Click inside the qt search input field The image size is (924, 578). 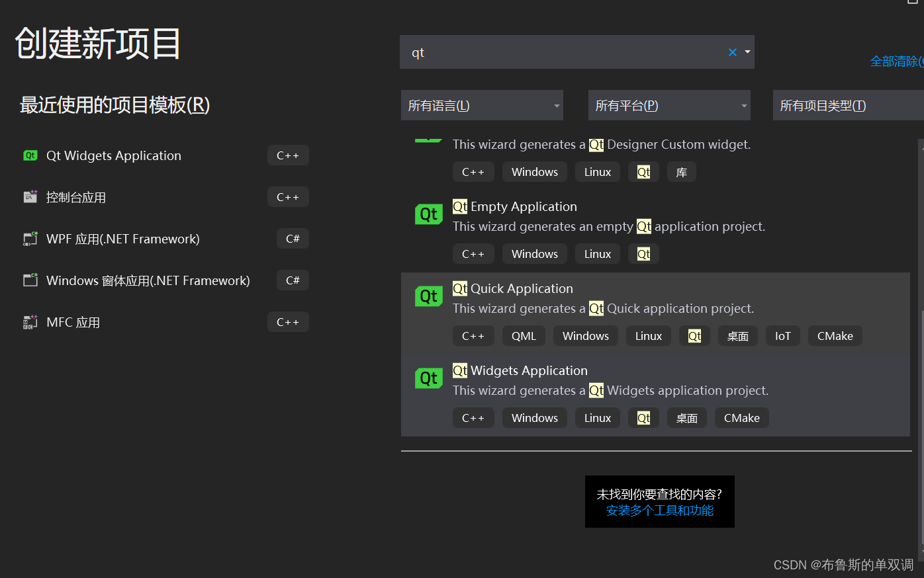[x=563, y=52]
